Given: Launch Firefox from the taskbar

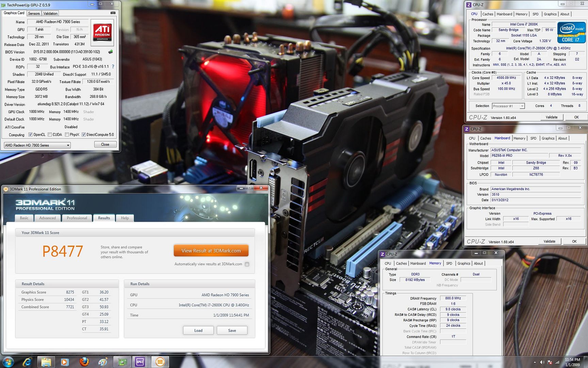Looking at the screenshot, I should coord(84,362).
